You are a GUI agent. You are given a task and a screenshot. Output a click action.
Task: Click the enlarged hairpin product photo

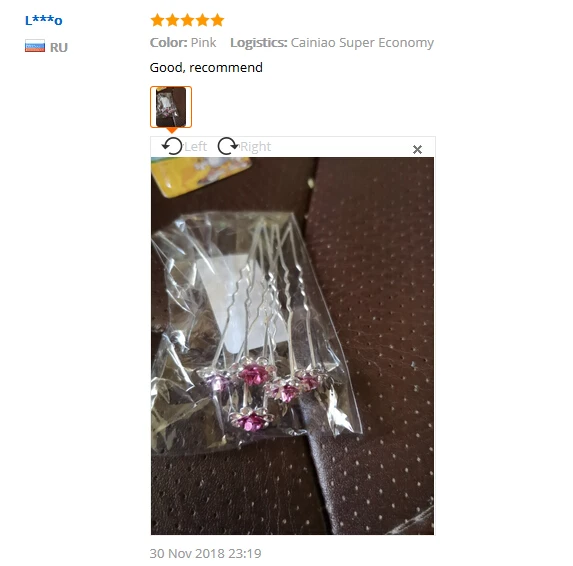click(292, 346)
